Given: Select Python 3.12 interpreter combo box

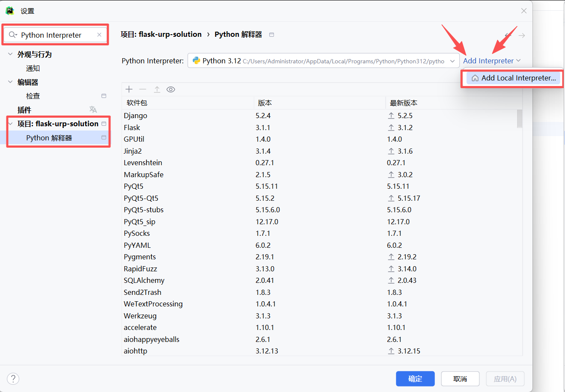Looking at the screenshot, I should click(x=324, y=61).
